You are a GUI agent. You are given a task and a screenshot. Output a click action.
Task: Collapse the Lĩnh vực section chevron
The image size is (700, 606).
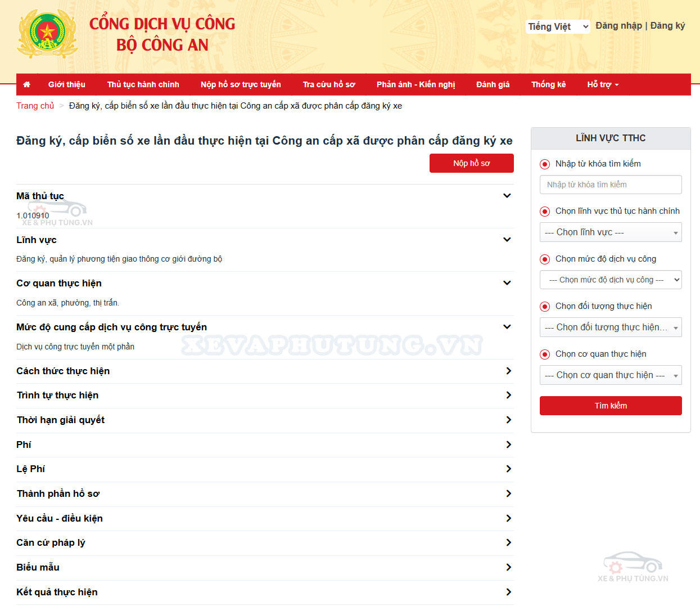tap(507, 240)
